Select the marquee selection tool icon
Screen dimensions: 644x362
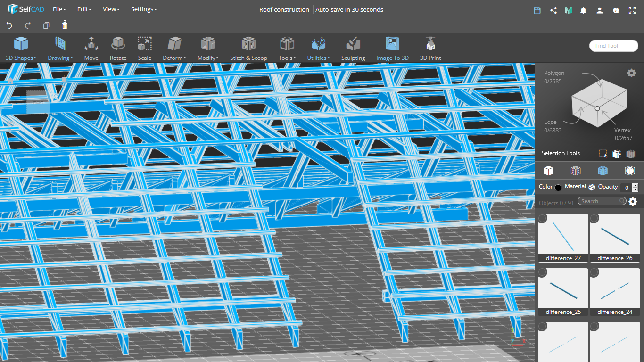tap(603, 154)
